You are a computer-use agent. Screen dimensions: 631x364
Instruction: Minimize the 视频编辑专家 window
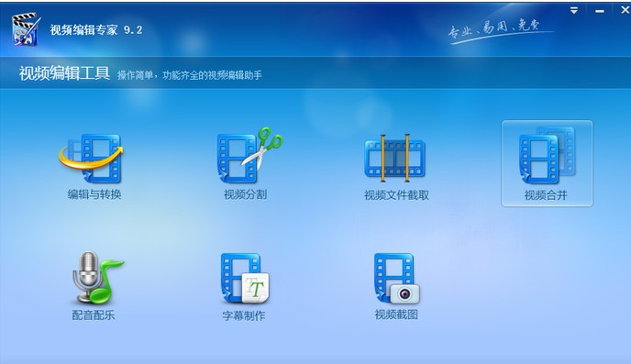(x=600, y=11)
